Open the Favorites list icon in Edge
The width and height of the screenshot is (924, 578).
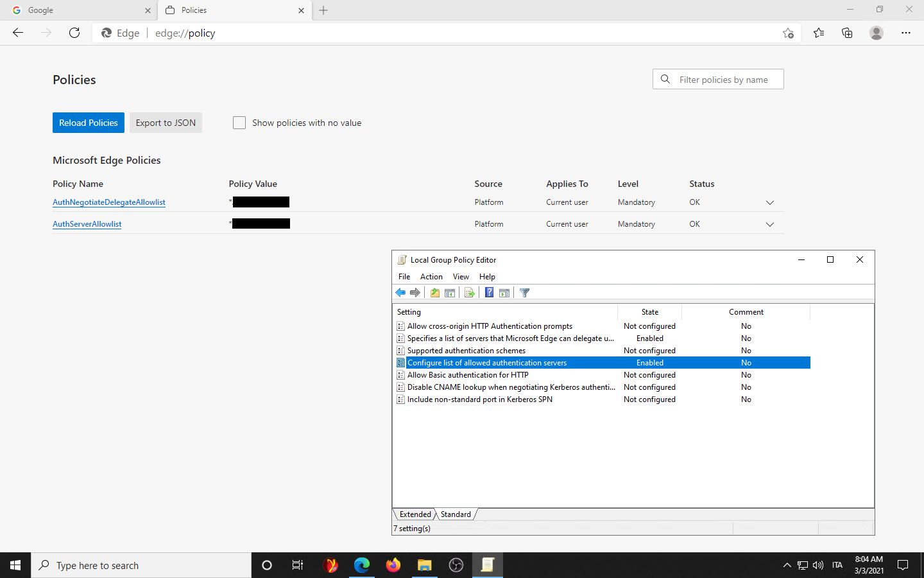(819, 33)
